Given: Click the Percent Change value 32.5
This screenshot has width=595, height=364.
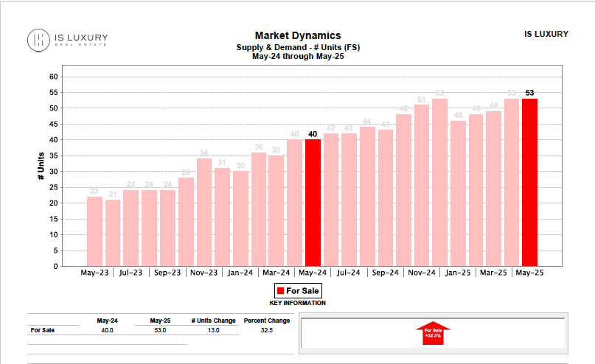Looking at the screenshot, I should tap(266, 330).
